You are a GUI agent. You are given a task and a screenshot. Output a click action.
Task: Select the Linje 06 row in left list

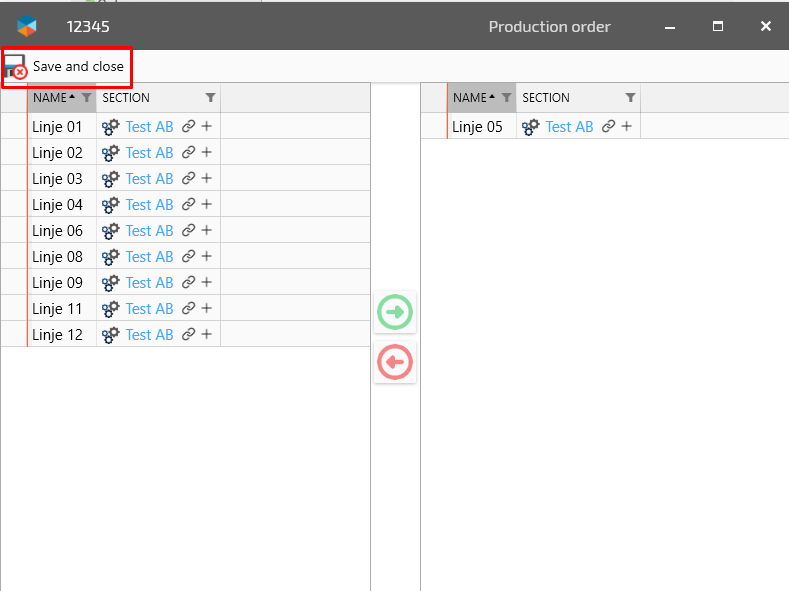58,231
